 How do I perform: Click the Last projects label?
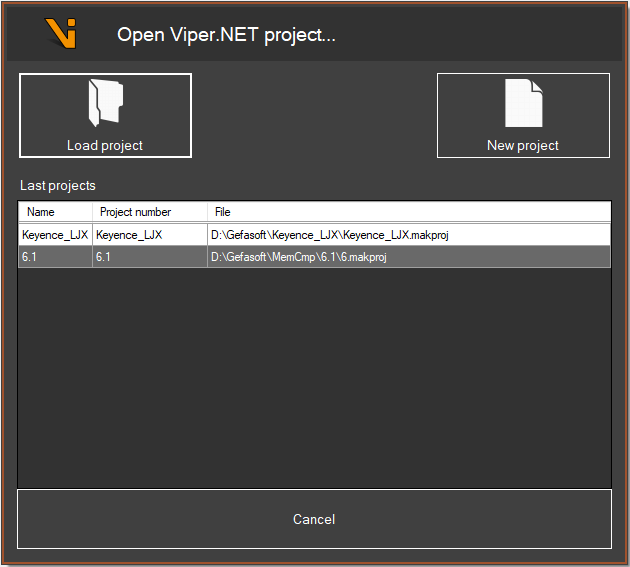click(x=58, y=186)
